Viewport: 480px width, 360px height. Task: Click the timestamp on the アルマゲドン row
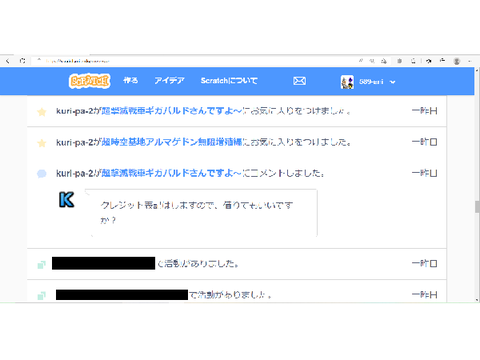[424, 142]
